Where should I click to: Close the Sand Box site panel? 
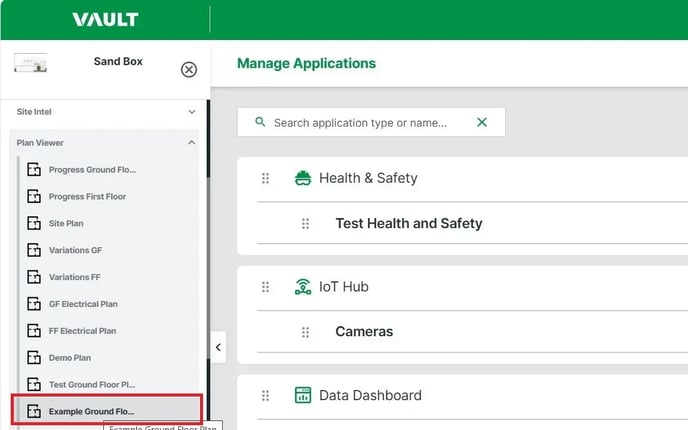point(189,69)
